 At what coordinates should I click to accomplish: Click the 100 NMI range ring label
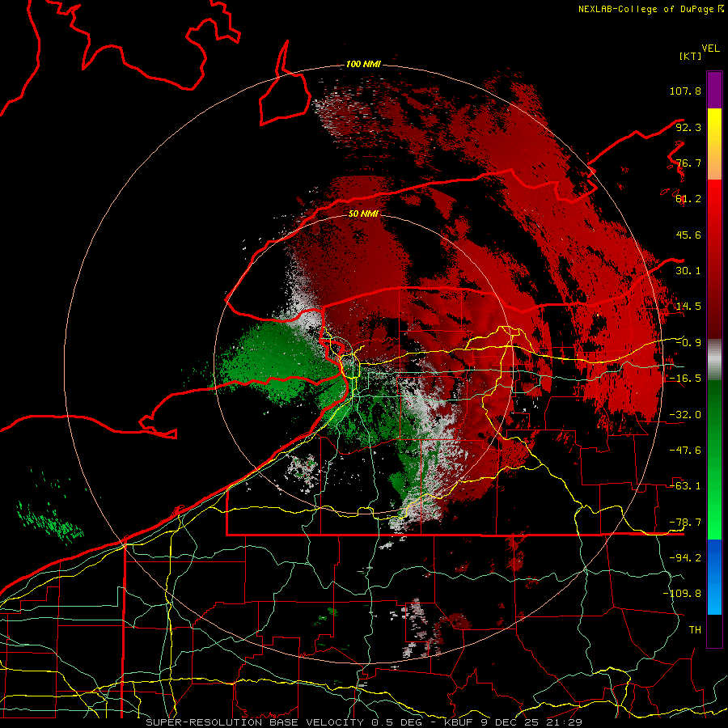[363, 64]
